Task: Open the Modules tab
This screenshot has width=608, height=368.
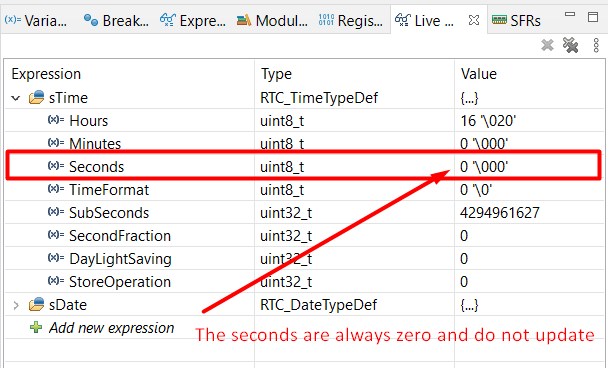Action: click(272, 21)
